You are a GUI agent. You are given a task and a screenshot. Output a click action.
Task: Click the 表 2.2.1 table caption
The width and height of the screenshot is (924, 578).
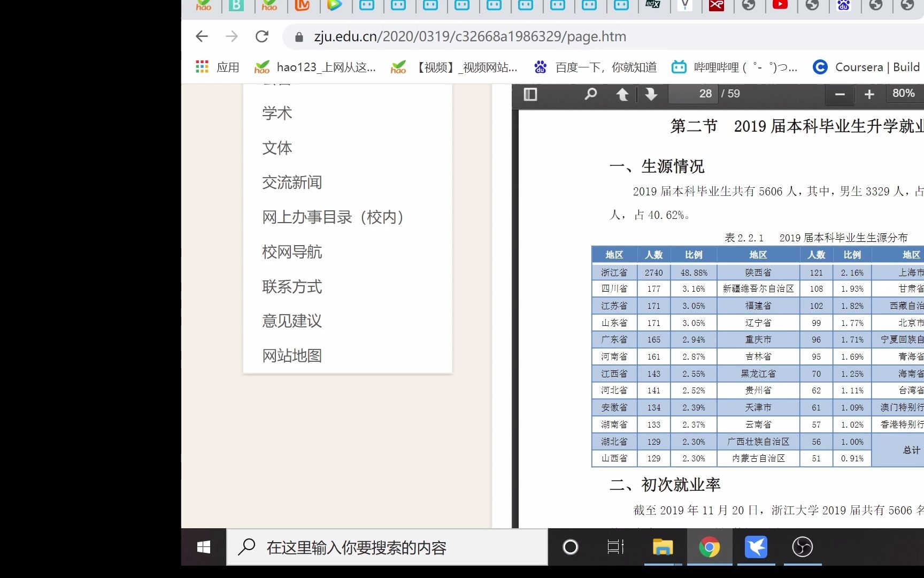click(817, 238)
